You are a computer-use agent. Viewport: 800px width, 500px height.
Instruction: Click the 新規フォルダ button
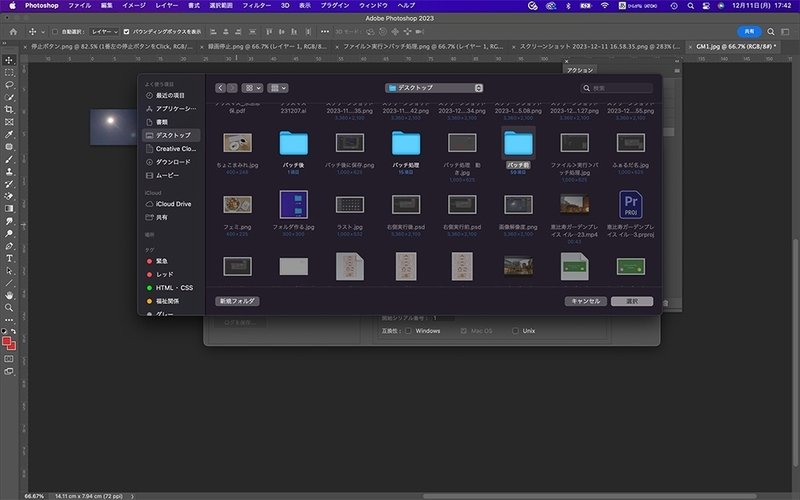237,301
